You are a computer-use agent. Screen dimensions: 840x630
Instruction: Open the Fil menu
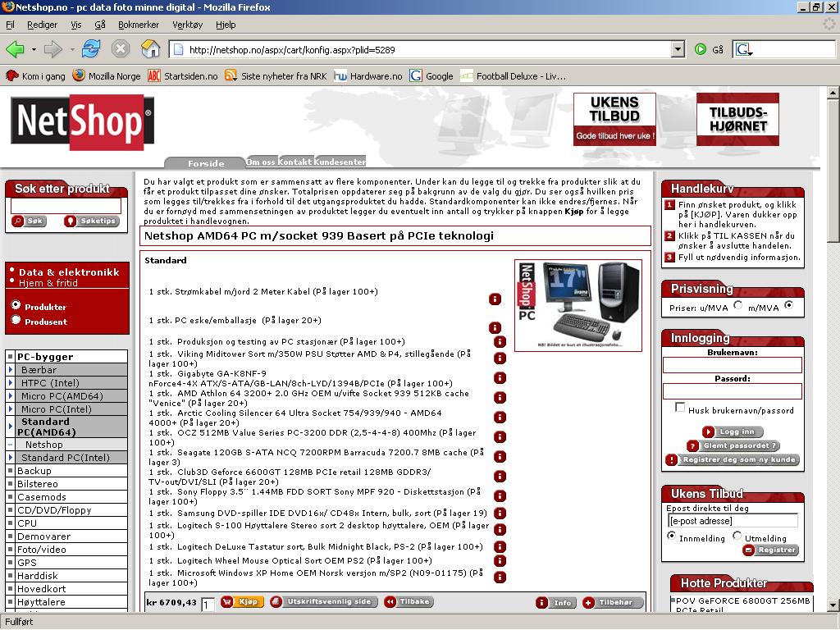[x=10, y=25]
